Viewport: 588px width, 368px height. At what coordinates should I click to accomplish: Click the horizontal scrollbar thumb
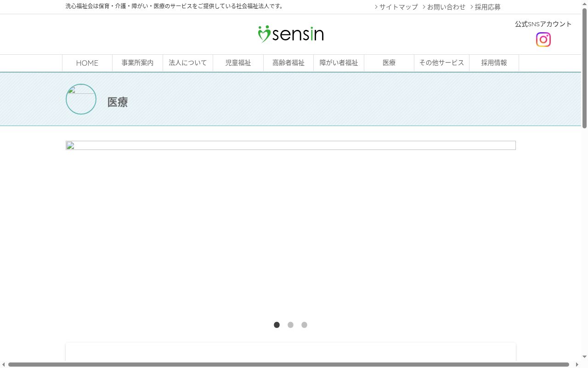click(288, 364)
